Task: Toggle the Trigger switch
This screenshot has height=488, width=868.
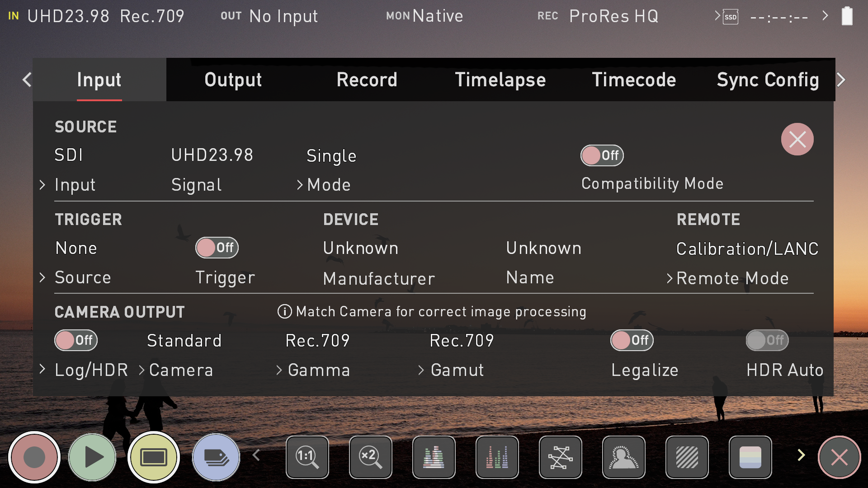Action: click(x=217, y=248)
